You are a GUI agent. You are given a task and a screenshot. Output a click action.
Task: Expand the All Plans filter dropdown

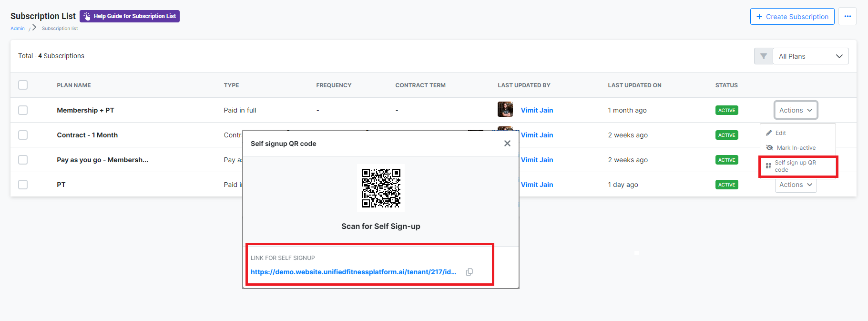[x=810, y=56]
